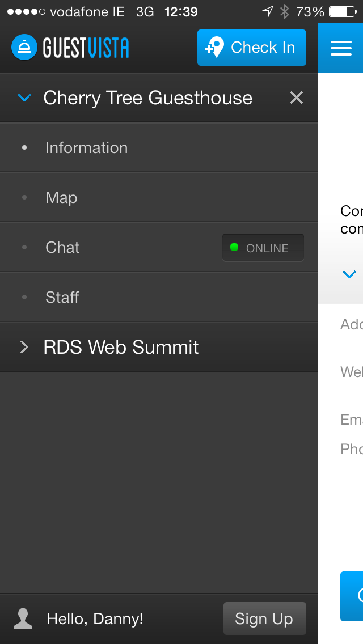Open the Map menu item

coord(159,197)
